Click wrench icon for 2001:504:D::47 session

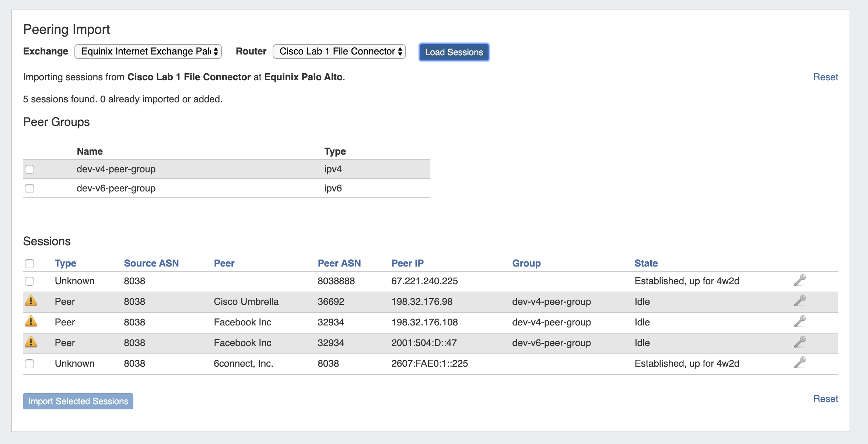[800, 342]
